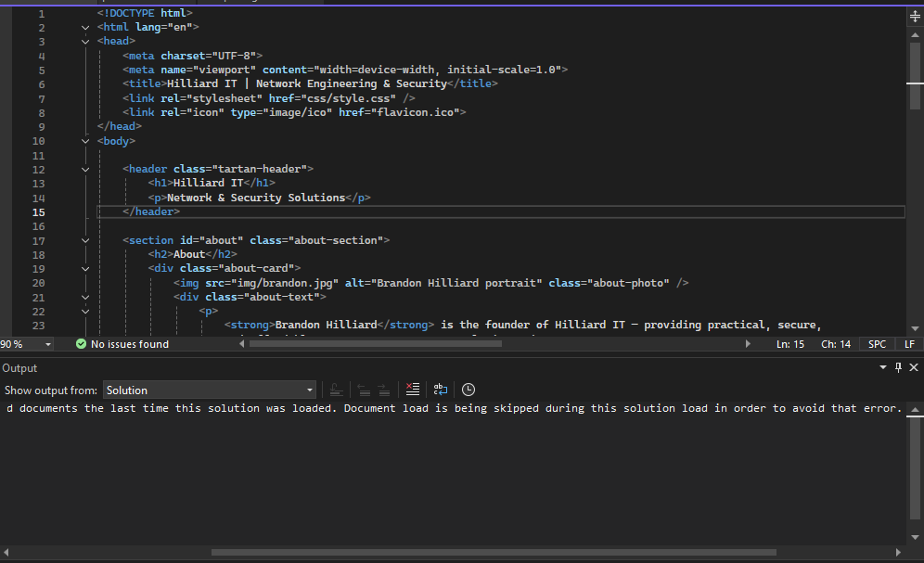Click the SPC indentation indicator
This screenshot has height=563, width=924.
(x=877, y=343)
